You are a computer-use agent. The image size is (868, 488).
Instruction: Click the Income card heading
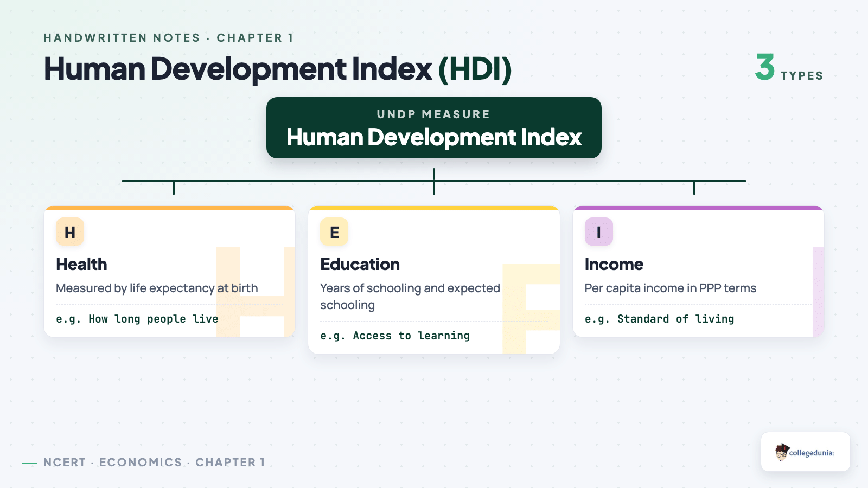tap(614, 264)
